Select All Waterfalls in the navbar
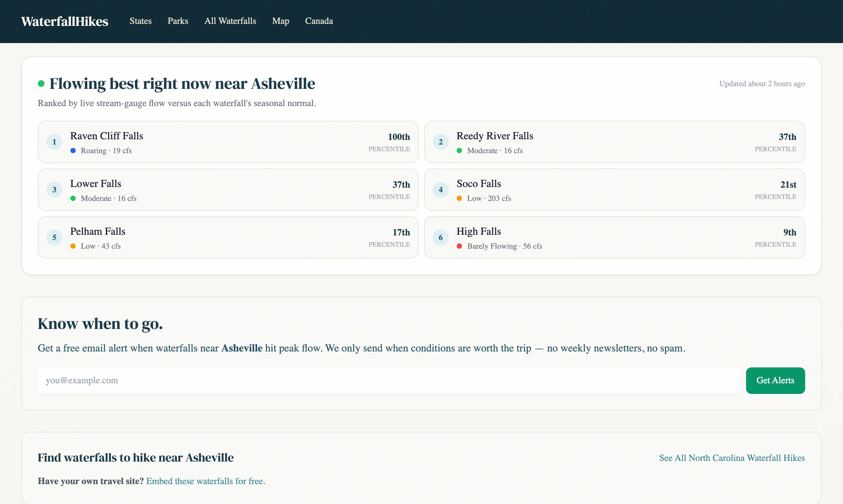 click(230, 21)
